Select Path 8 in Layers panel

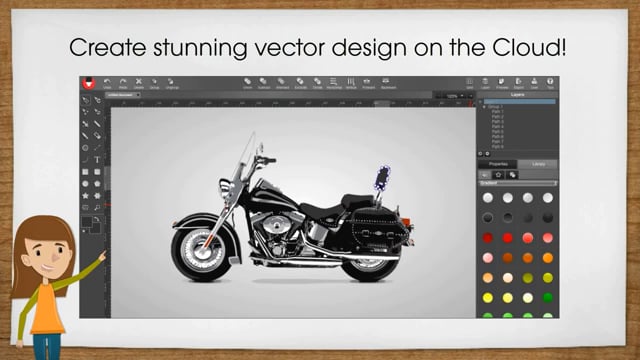click(498, 146)
